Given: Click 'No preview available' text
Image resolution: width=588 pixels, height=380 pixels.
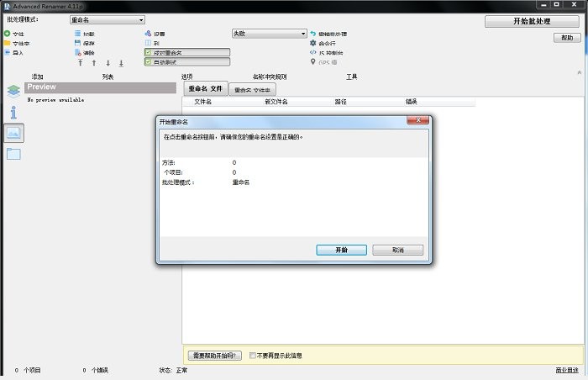Looking at the screenshot, I should pos(55,100).
